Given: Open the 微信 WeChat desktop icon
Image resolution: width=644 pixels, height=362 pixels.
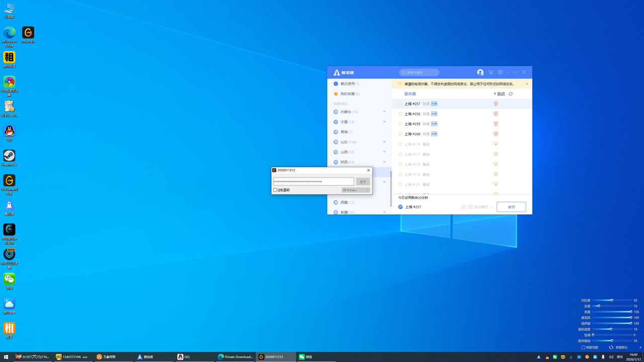Looking at the screenshot, I should [x=9, y=281].
